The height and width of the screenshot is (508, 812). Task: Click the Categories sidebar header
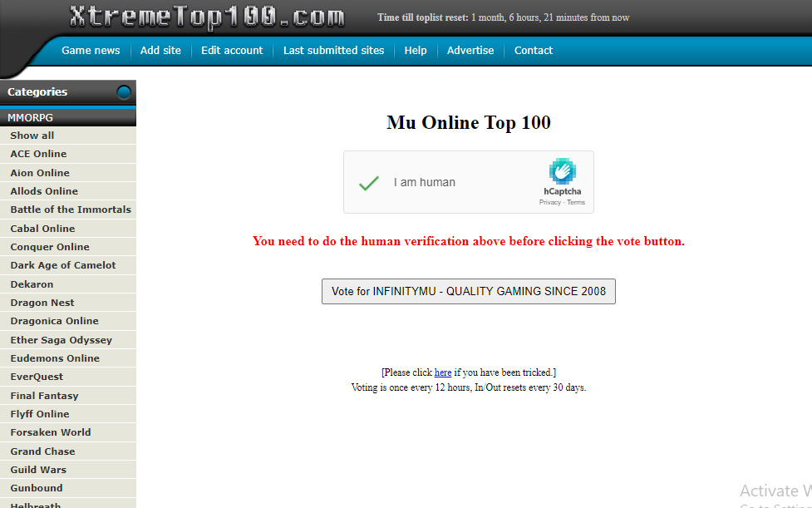coord(68,92)
